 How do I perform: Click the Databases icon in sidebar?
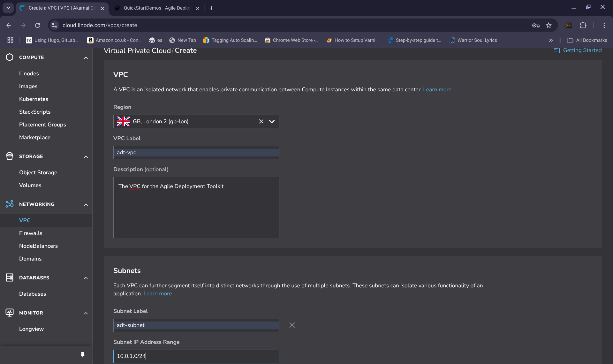[10, 277]
